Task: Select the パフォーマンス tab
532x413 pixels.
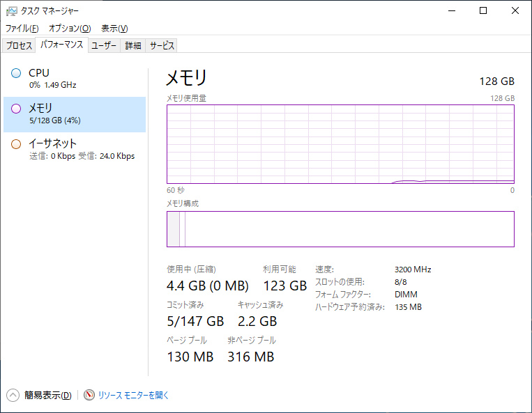Action: coord(61,45)
